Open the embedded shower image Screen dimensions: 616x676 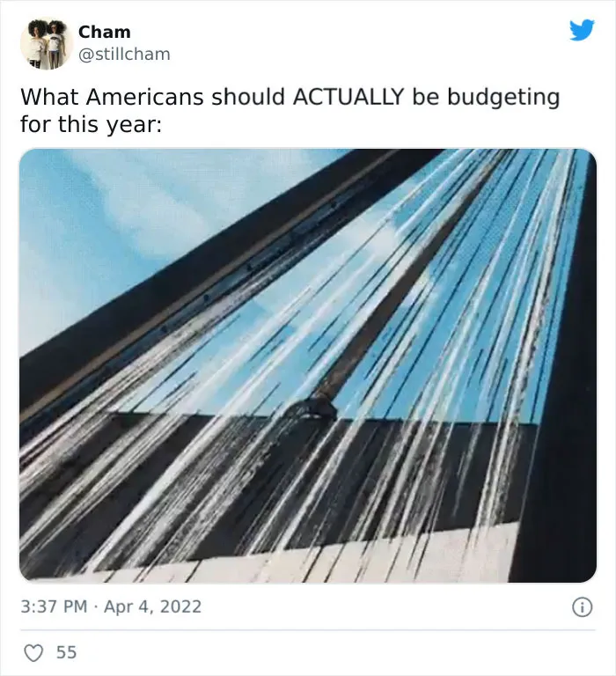(x=308, y=365)
